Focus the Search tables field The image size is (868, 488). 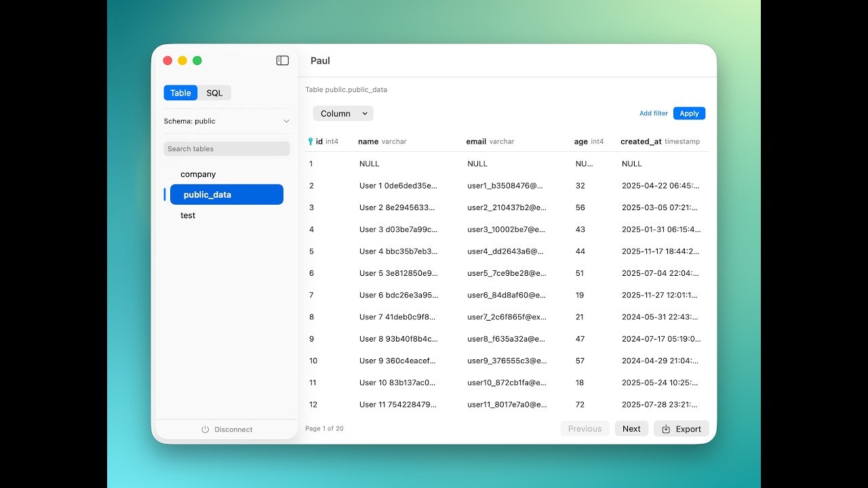226,148
